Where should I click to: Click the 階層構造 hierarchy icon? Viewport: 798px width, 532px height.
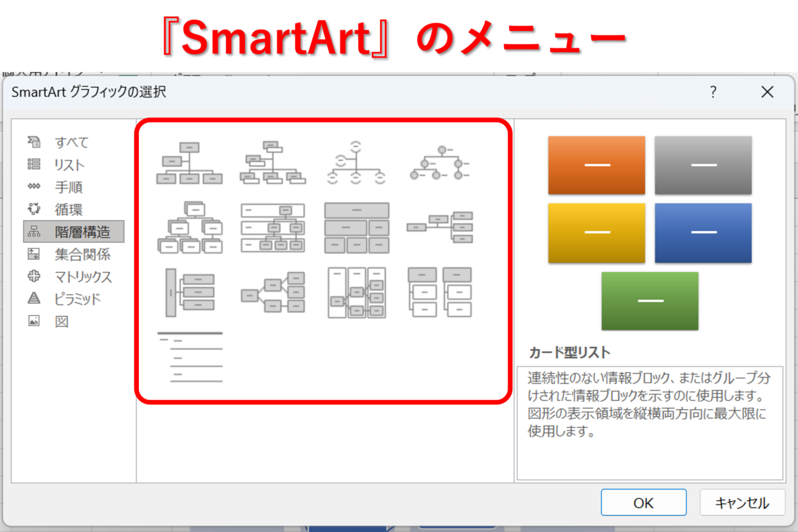34,232
